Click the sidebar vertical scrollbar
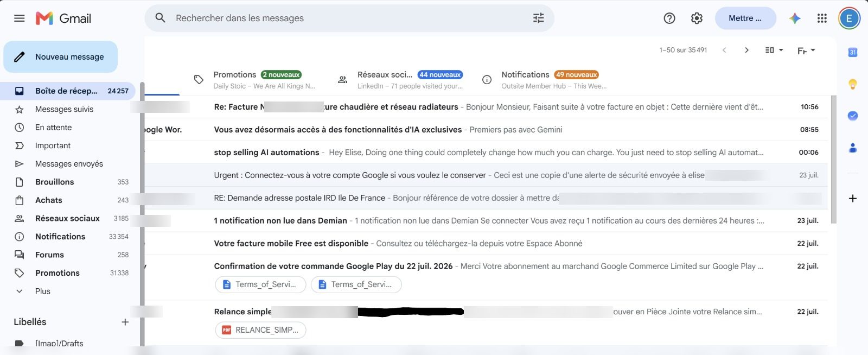 point(142,214)
